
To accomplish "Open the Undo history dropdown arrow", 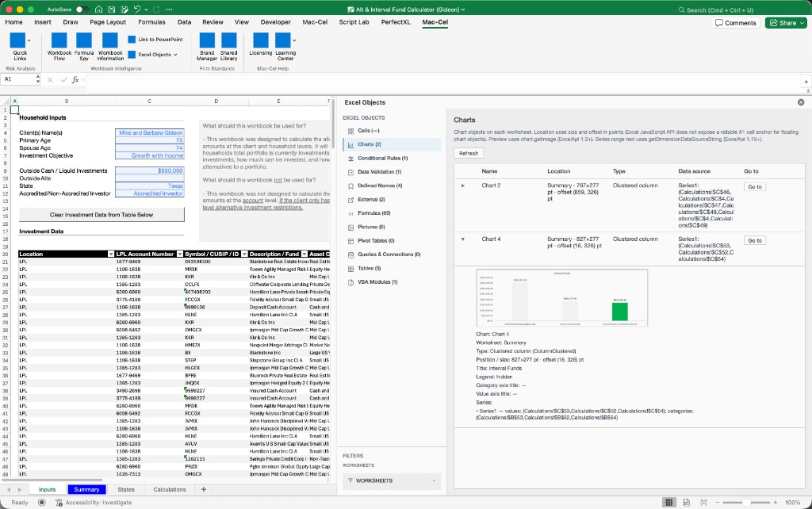I will point(146,10).
